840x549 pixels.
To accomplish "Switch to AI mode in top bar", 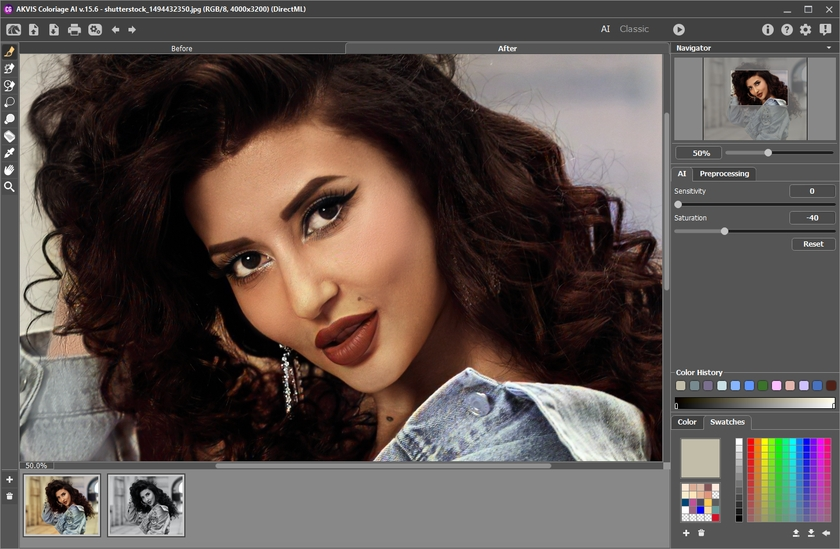I will pyautogui.click(x=605, y=30).
